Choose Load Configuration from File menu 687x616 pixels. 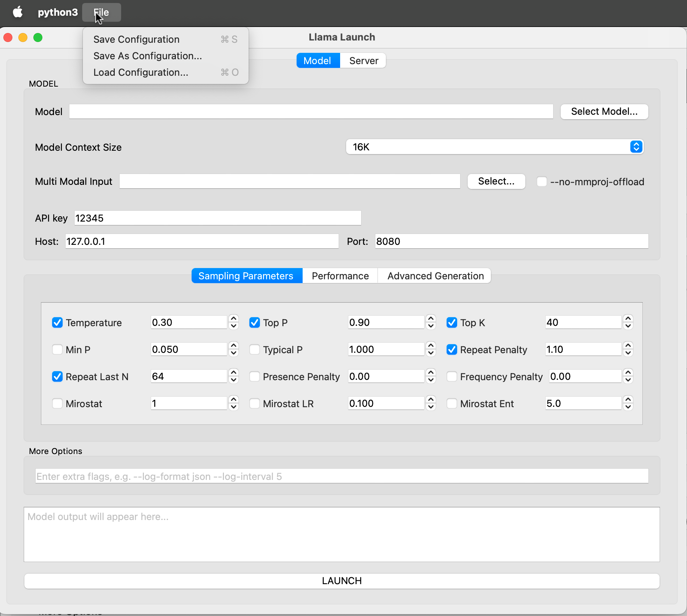(x=165, y=72)
